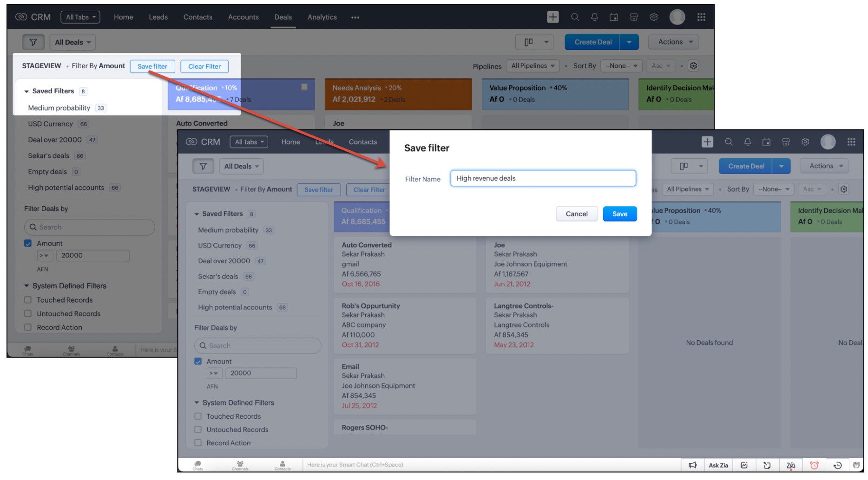Open the alarm clock reminders icon
Screen dimensions: 868x480
pyautogui.click(x=814, y=465)
